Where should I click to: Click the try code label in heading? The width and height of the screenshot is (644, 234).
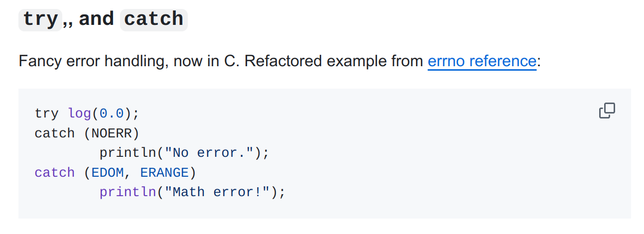(x=40, y=19)
